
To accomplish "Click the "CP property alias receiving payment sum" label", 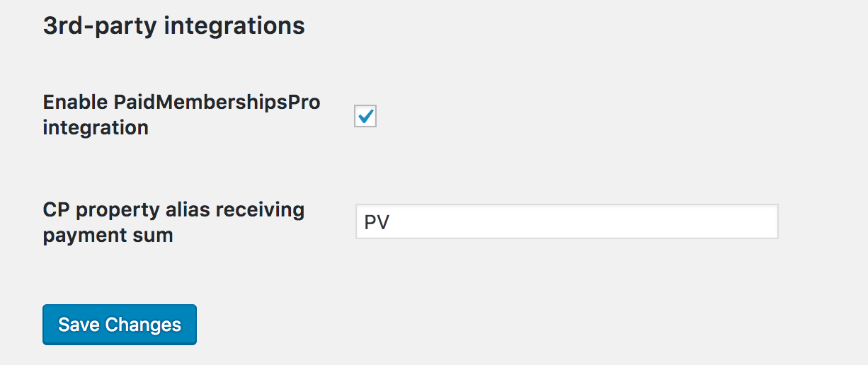I will (173, 222).
